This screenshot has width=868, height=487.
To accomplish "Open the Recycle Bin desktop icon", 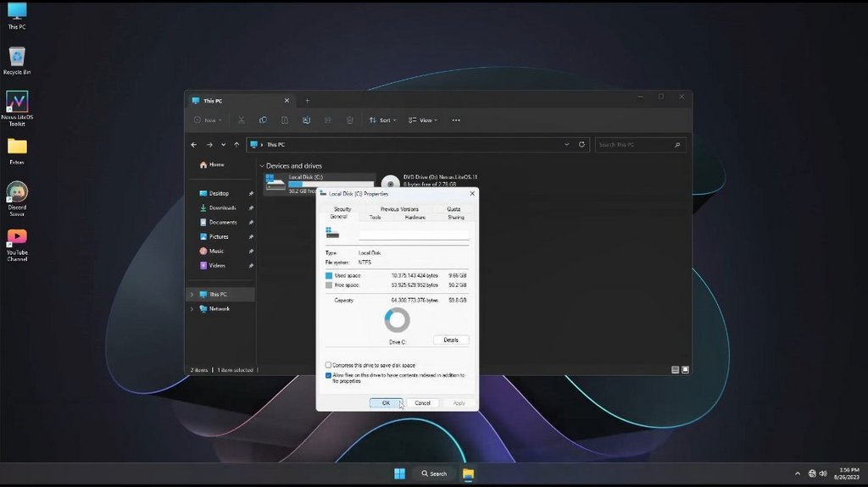I will tap(17, 61).
